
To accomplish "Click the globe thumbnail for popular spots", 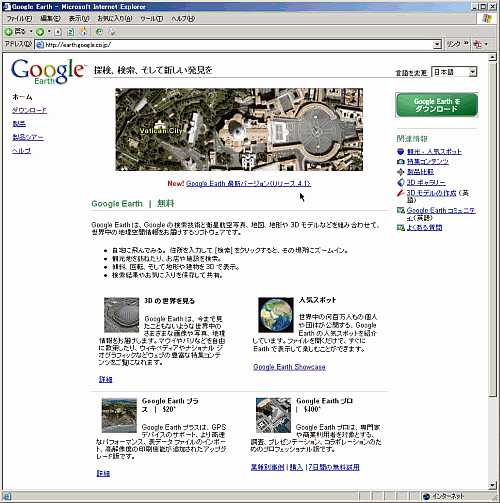I will click(x=276, y=315).
